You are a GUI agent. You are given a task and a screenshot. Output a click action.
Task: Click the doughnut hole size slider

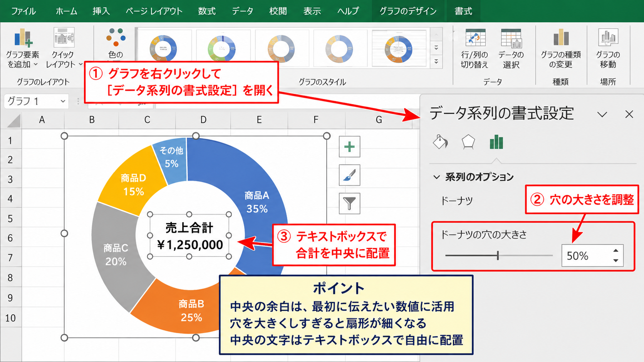499,255
